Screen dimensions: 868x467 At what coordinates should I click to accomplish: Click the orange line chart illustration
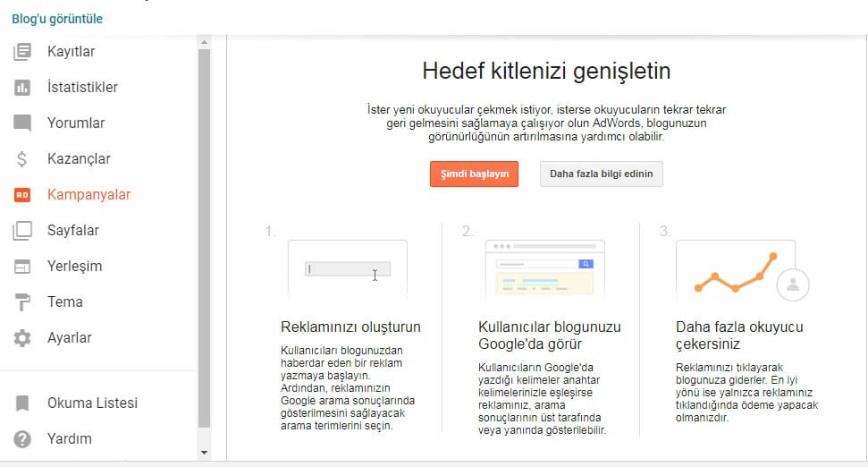click(737, 272)
